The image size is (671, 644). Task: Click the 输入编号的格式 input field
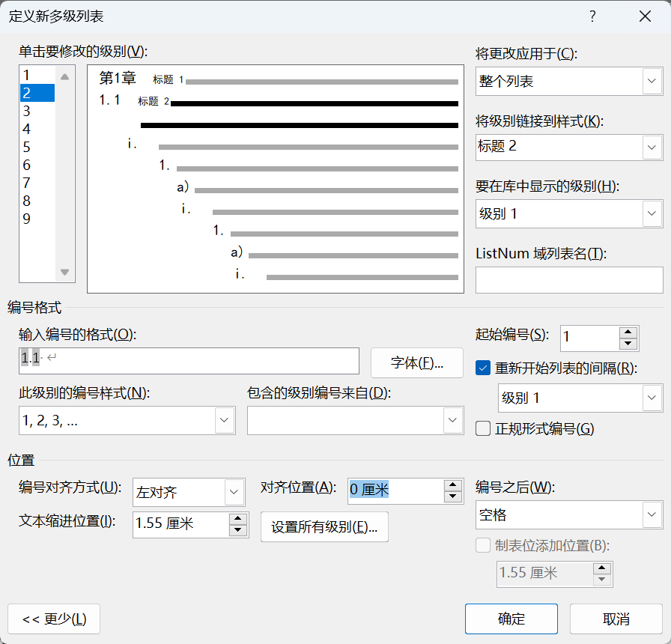tap(189, 361)
